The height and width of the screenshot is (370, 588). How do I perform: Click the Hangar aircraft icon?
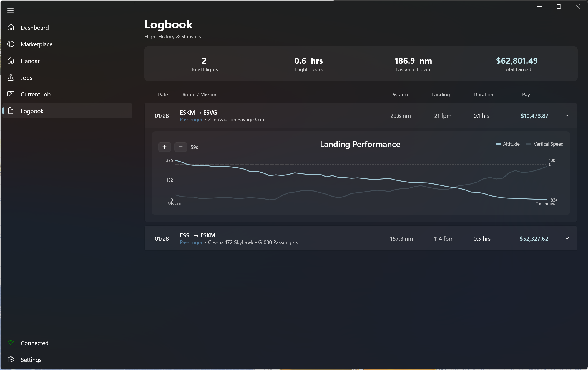coord(11,61)
